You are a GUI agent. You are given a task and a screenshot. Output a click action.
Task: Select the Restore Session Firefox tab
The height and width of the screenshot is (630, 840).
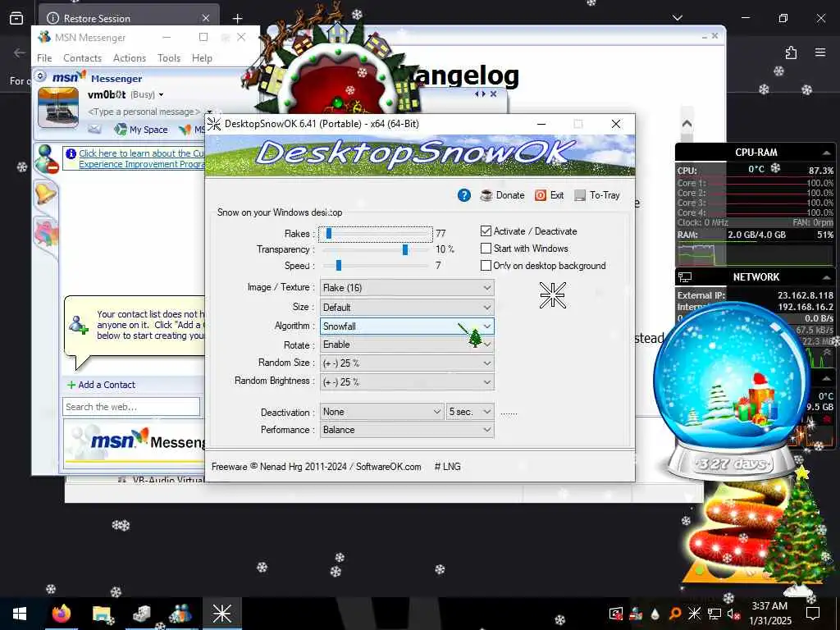(x=129, y=18)
